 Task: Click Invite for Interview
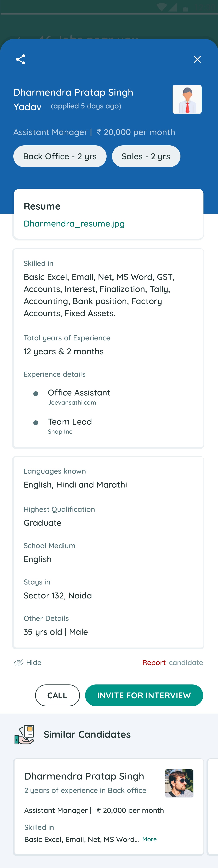144,695
